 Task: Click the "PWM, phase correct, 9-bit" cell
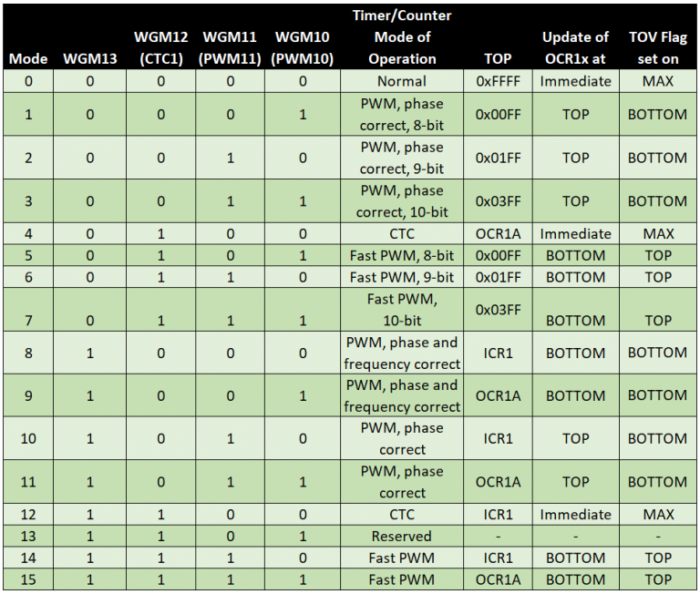402,158
